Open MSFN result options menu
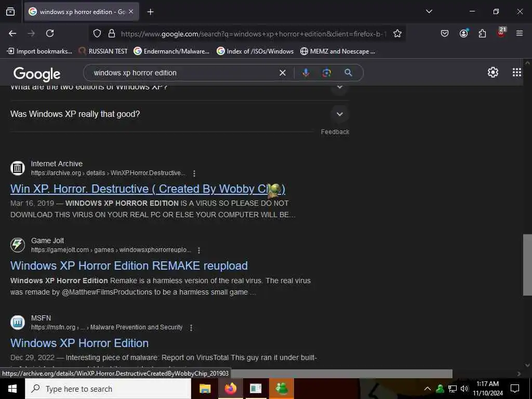Image resolution: width=532 pixels, height=399 pixels. (x=191, y=328)
